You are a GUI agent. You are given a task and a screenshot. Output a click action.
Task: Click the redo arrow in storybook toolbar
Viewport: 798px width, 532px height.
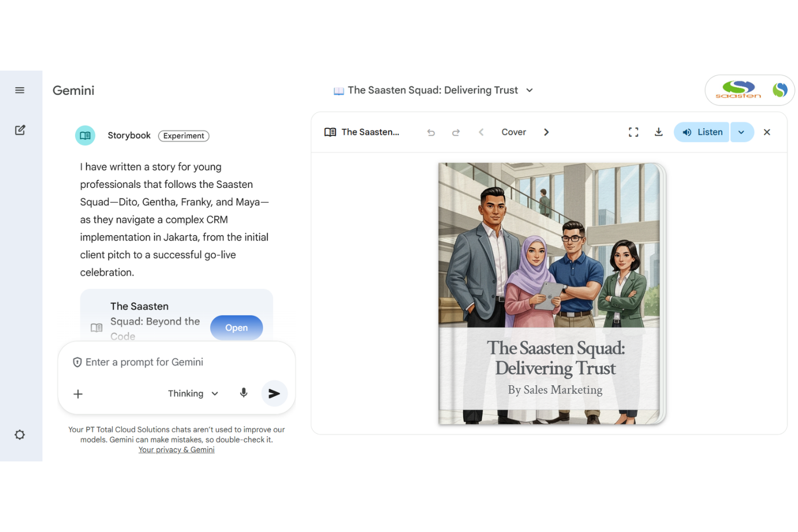point(456,132)
